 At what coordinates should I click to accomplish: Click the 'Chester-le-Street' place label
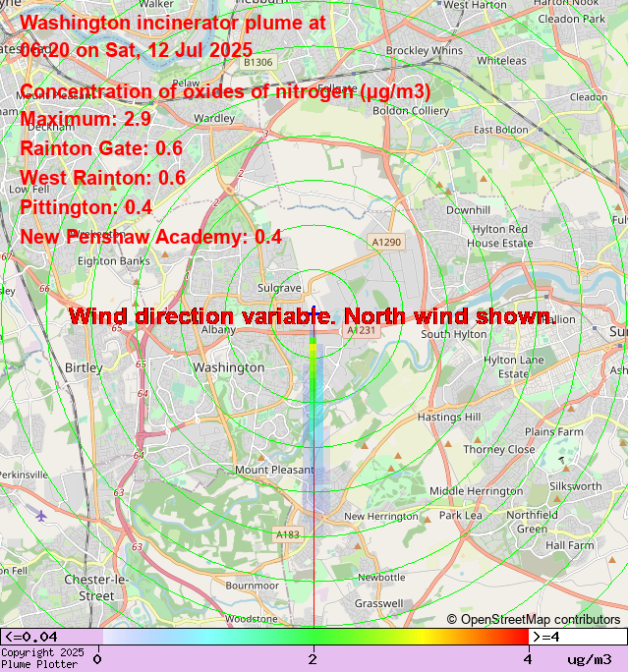tap(96, 588)
